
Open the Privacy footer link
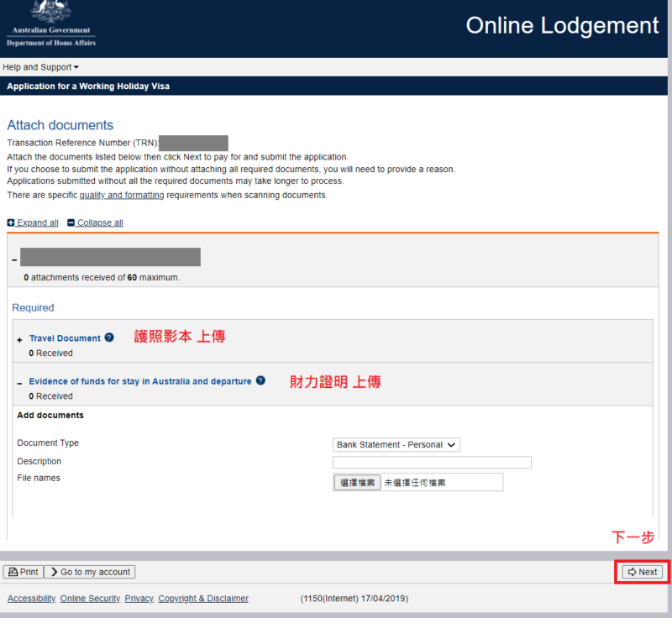click(x=139, y=599)
